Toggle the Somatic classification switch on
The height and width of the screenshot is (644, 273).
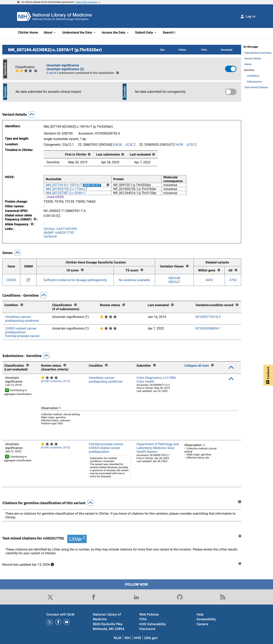tap(231, 92)
